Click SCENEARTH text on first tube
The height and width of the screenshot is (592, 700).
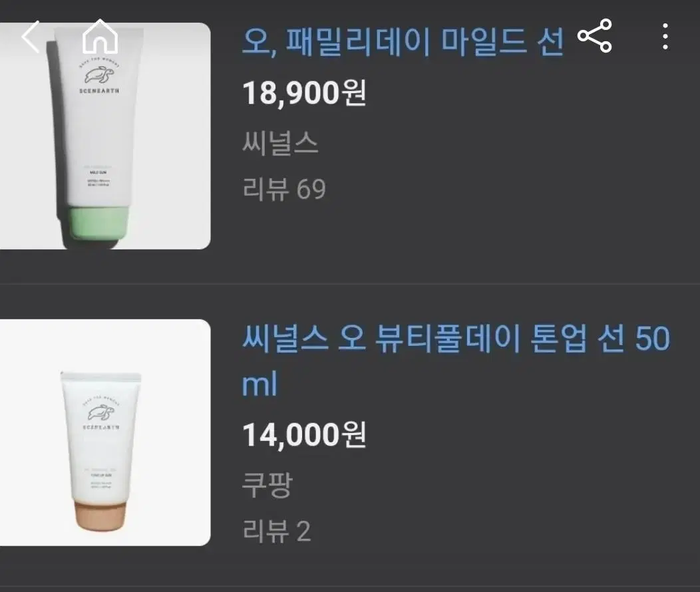(x=99, y=91)
